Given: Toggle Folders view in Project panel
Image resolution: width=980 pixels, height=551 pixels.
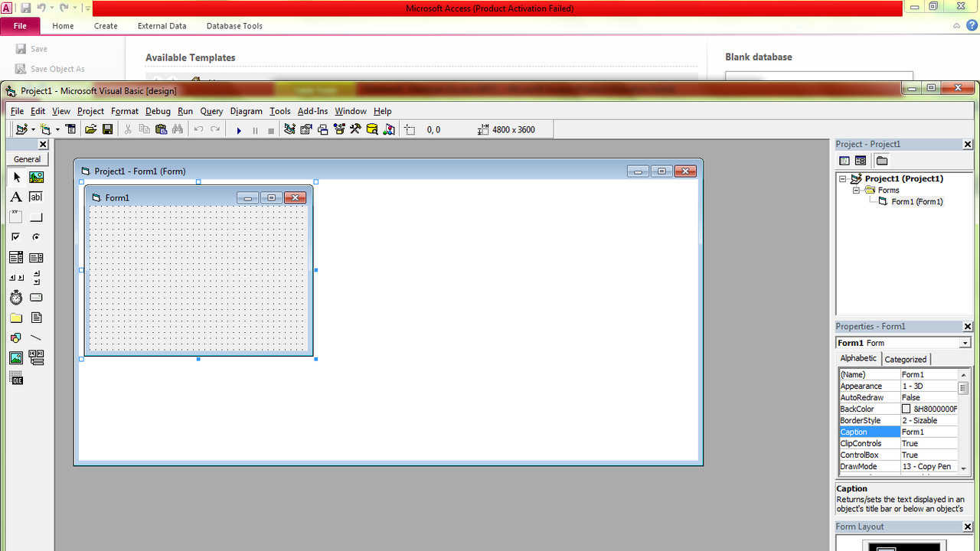Looking at the screenshot, I should click(882, 161).
